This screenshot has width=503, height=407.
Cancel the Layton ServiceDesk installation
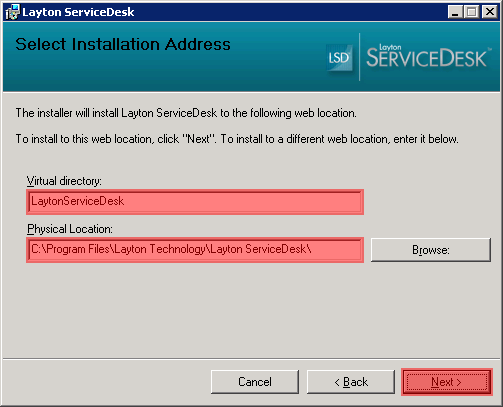pos(255,382)
